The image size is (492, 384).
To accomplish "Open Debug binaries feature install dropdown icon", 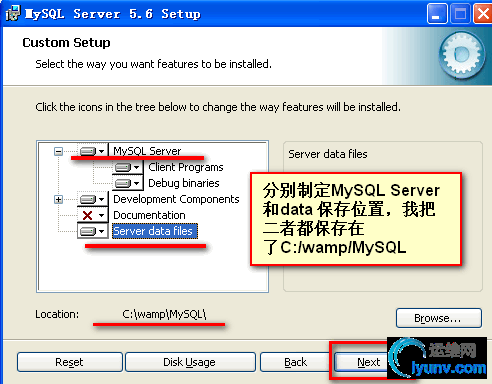I will click(128, 183).
